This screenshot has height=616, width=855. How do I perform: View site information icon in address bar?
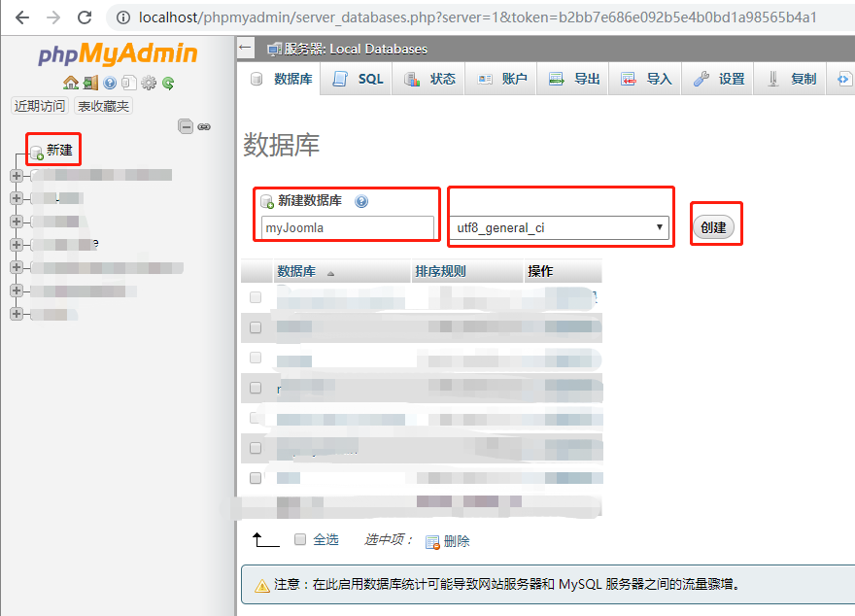pos(123,18)
